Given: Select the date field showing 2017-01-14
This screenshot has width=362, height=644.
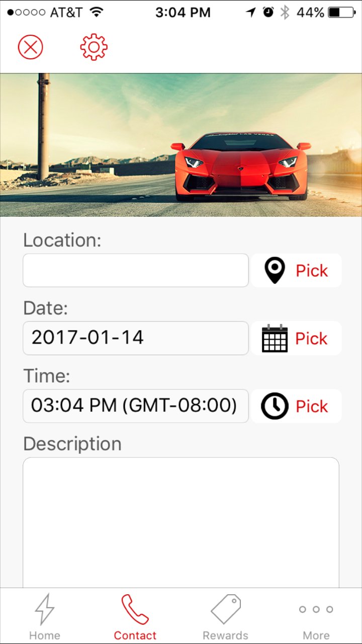Looking at the screenshot, I should click(x=136, y=338).
